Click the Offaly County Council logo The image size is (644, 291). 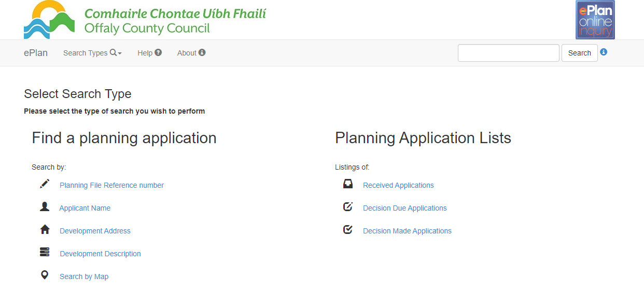(x=145, y=20)
